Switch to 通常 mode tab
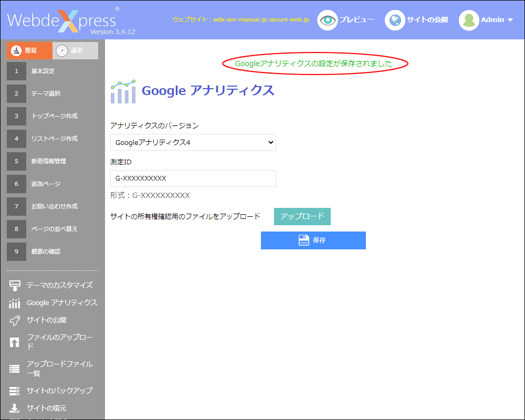The image size is (525, 420). (75, 50)
